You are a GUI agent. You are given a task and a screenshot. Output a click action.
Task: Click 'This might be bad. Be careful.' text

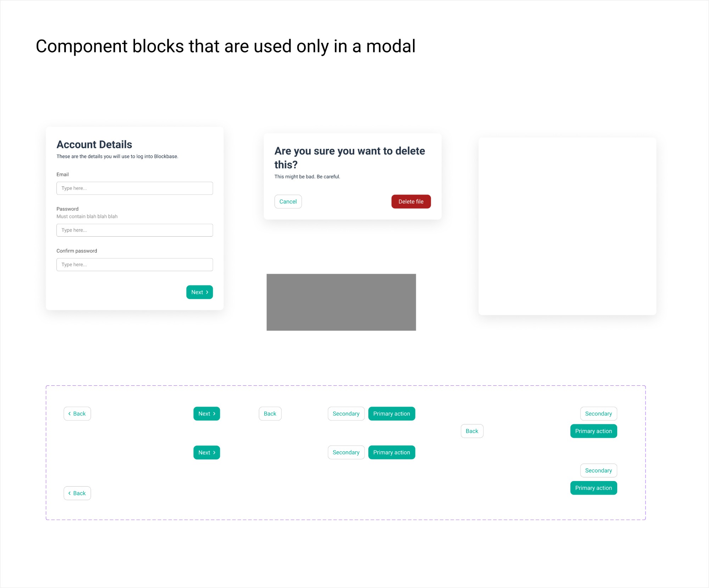[307, 176]
